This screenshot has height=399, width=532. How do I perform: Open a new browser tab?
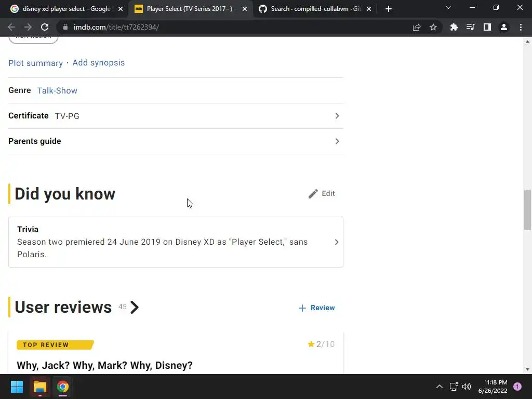[389, 9]
